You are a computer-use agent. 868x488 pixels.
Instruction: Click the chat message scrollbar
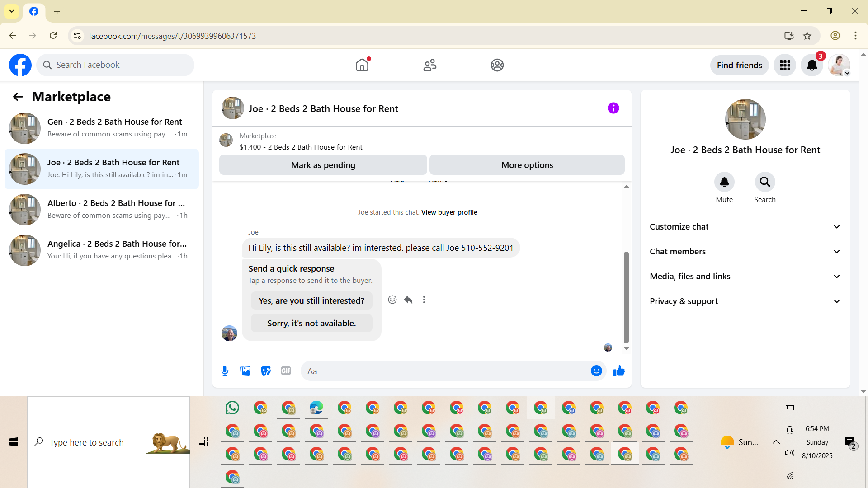coord(626,297)
